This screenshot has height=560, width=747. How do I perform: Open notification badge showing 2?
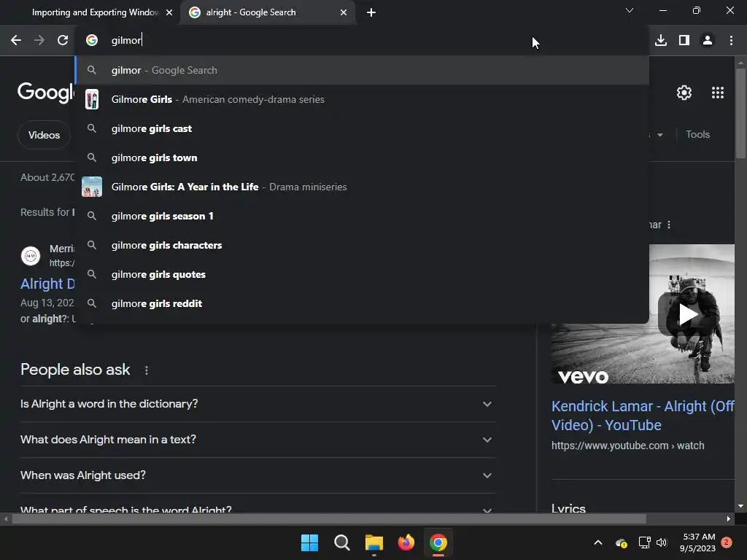click(x=727, y=542)
